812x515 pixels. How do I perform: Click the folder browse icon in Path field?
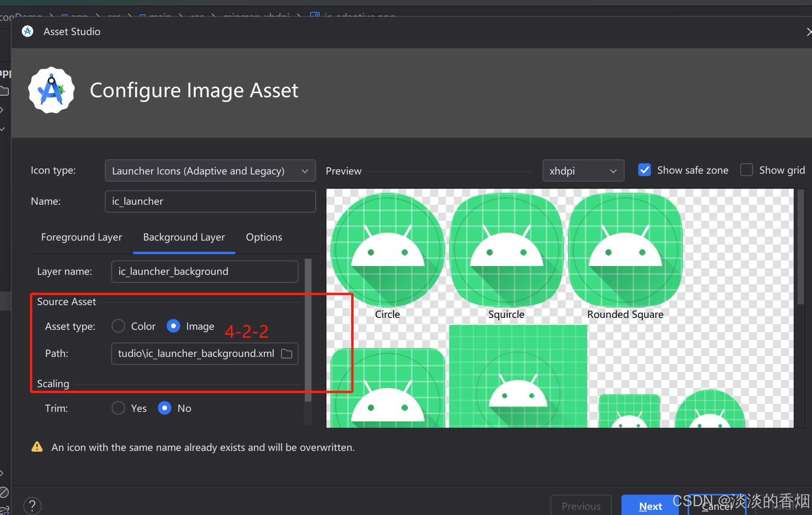[x=287, y=354]
